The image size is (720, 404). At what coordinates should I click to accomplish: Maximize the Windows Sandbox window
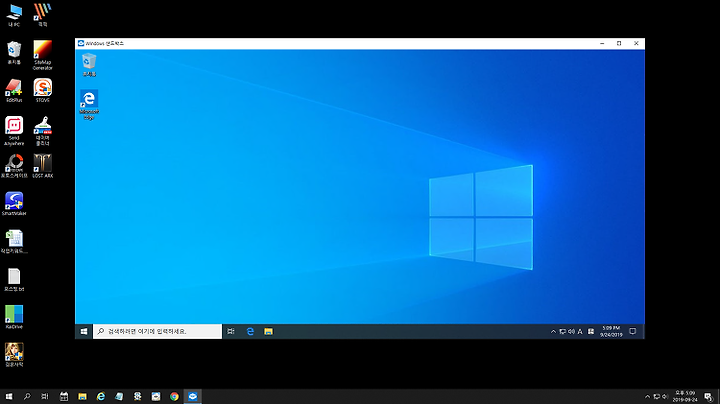point(619,43)
